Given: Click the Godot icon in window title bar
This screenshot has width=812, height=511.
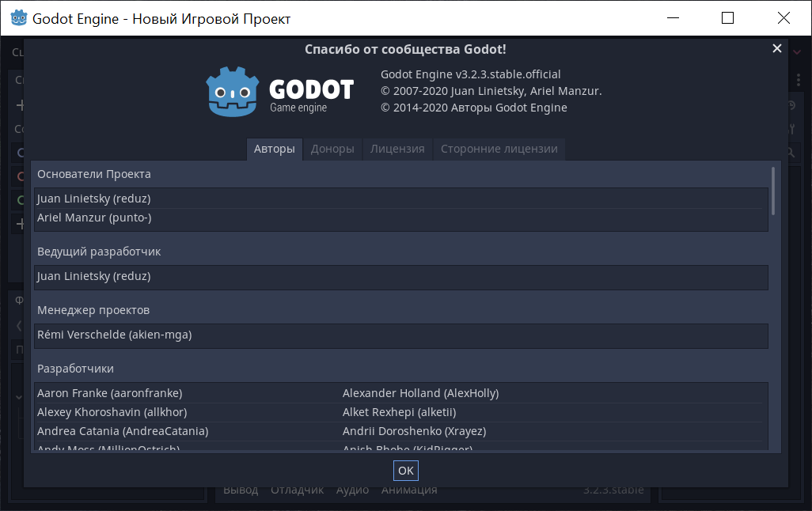Looking at the screenshot, I should [19, 18].
